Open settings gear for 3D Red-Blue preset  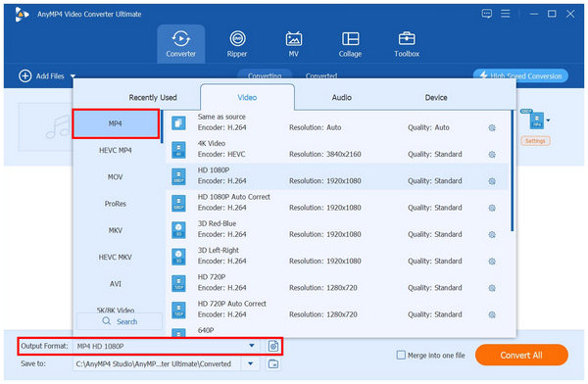click(492, 235)
